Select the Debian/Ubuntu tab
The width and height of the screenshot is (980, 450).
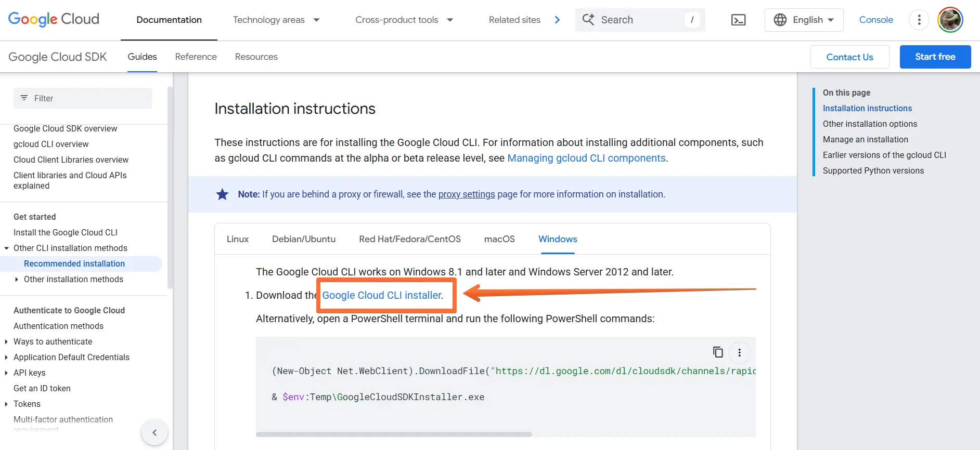[x=304, y=239]
